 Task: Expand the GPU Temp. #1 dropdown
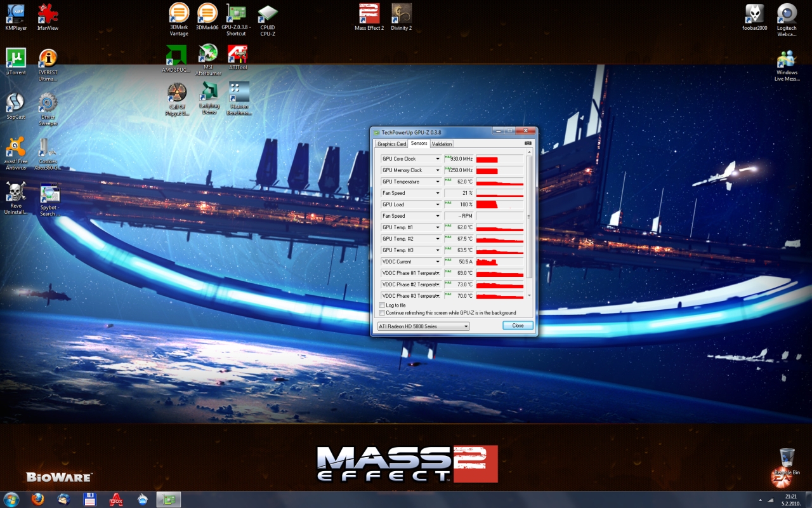pos(437,227)
